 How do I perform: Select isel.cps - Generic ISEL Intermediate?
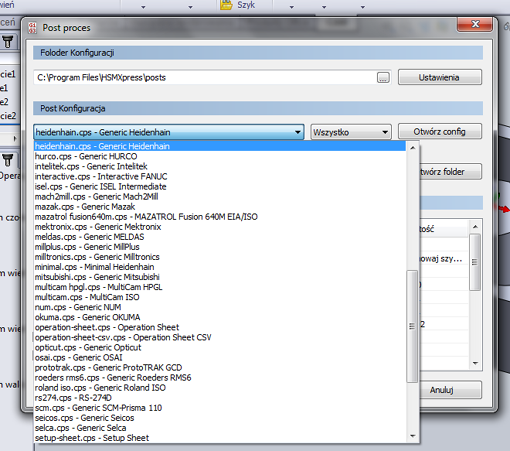point(220,187)
